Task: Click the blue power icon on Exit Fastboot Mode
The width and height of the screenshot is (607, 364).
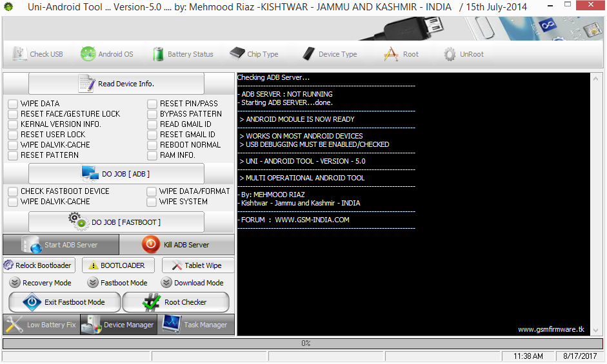Action: click(32, 302)
